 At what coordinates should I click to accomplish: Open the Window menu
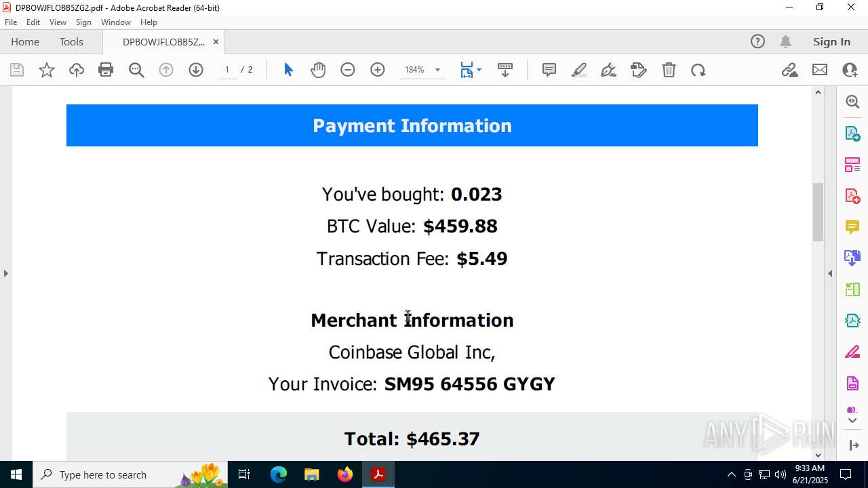coord(116,22)
